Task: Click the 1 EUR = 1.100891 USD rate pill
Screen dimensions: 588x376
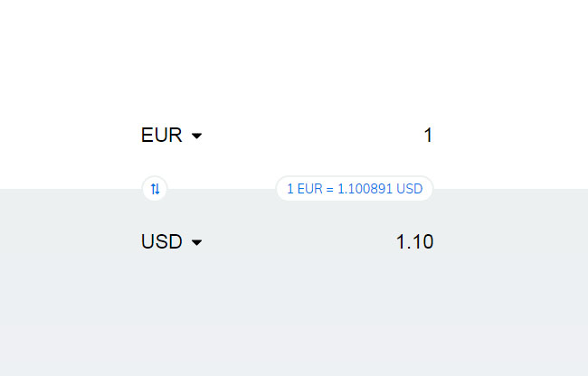Action: 355,189
